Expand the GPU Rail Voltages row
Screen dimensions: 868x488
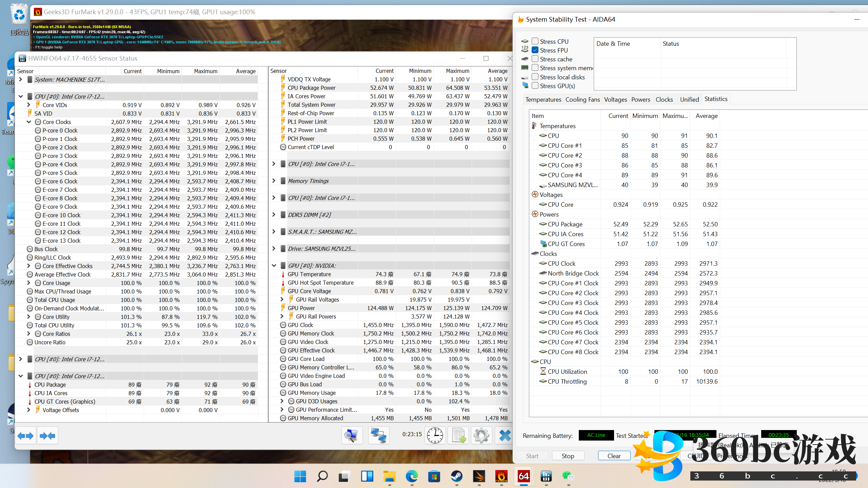[282, 300]
